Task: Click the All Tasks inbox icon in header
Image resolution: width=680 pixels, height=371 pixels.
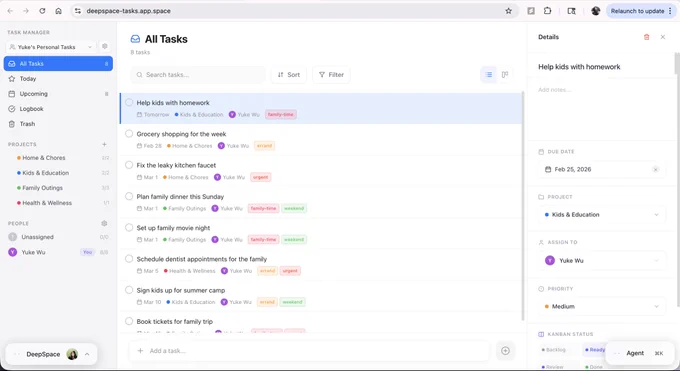Action: [135, 39]
